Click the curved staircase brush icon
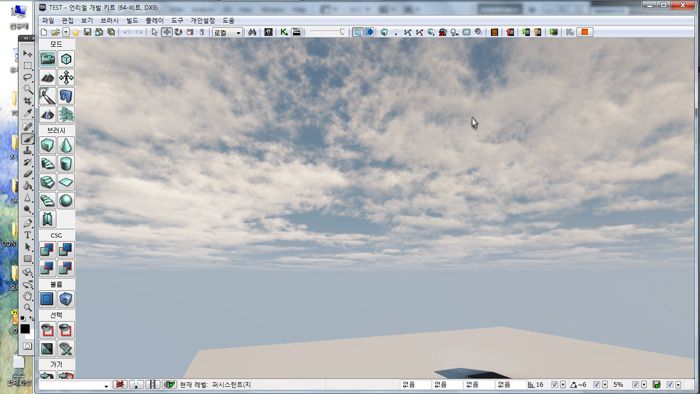The width and height of the screenshot is (700, 394). pos(48,164)
